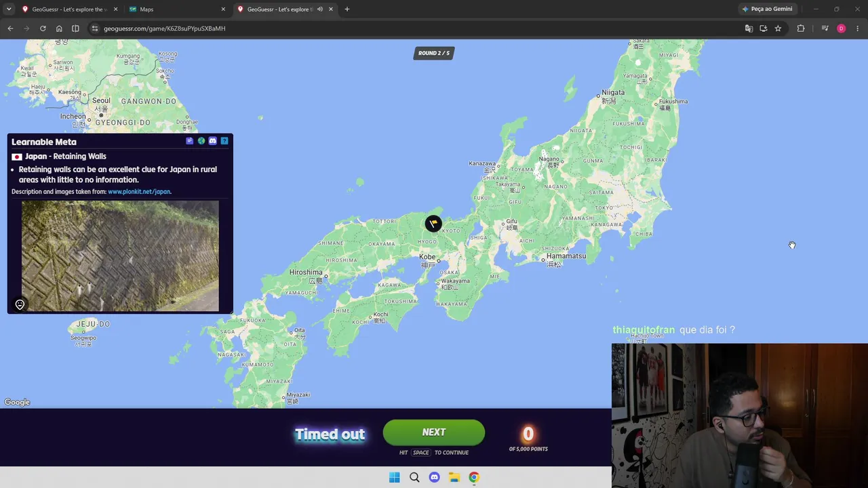Click the Japan - Retaining Walls heading

66,157
